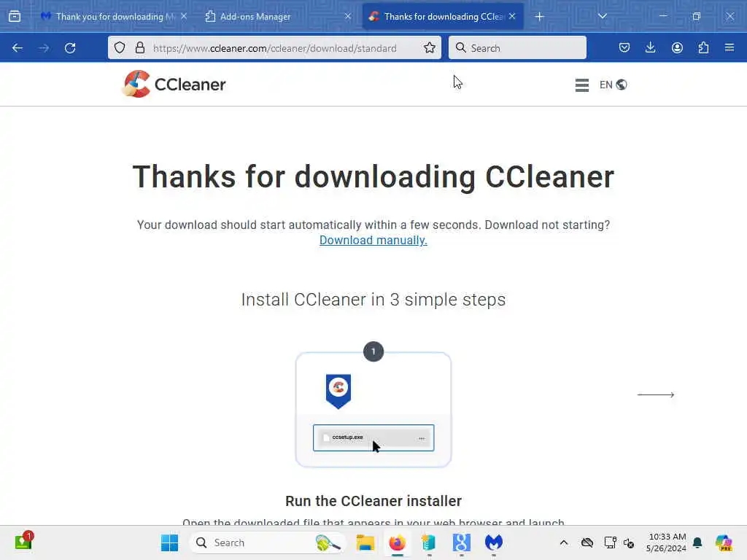
Task: Click the muted volume tray icon
Action: 628,542
